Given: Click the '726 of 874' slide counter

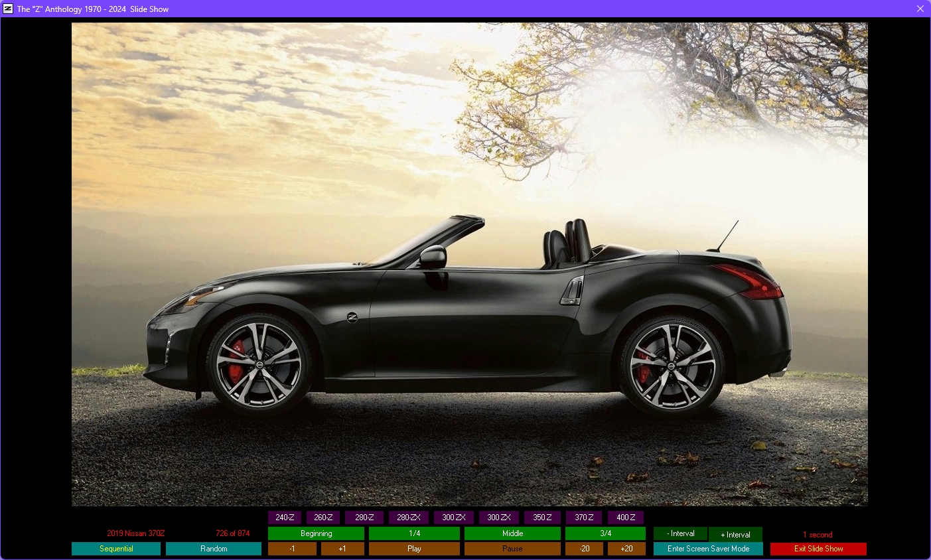Looking at the screenshot, I should (233, 533).
